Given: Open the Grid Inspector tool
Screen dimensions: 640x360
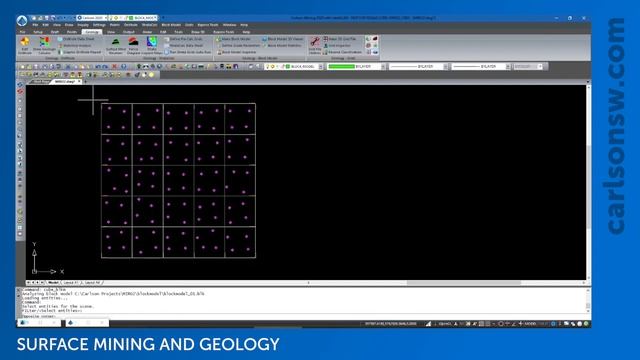Looking at the screenshot, I should click(337, 45).
